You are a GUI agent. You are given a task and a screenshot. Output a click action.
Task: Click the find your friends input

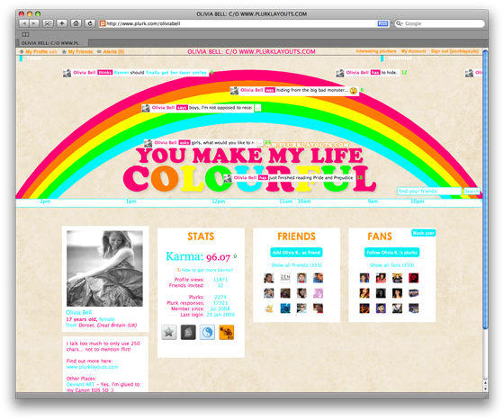[x=429, y=191]
